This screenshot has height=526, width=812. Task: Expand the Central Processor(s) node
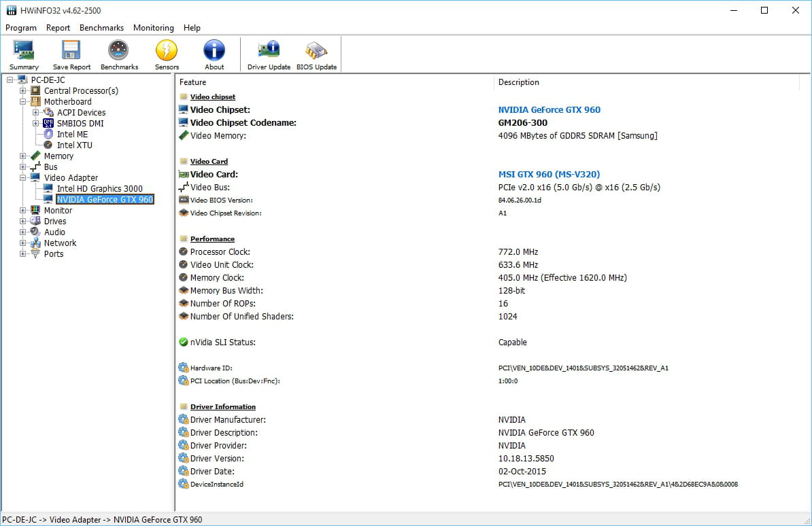point(23,90)
